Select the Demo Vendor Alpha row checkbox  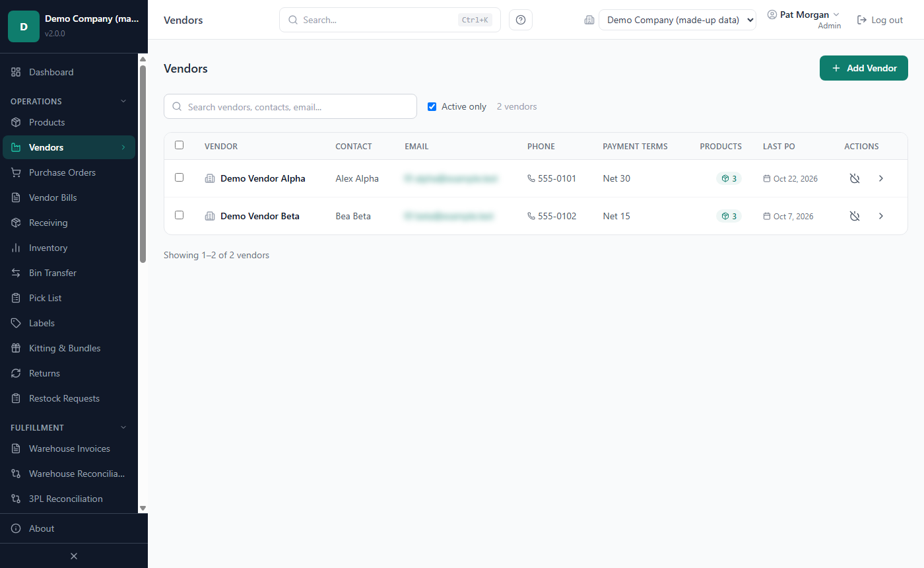(x=179, y=178)
